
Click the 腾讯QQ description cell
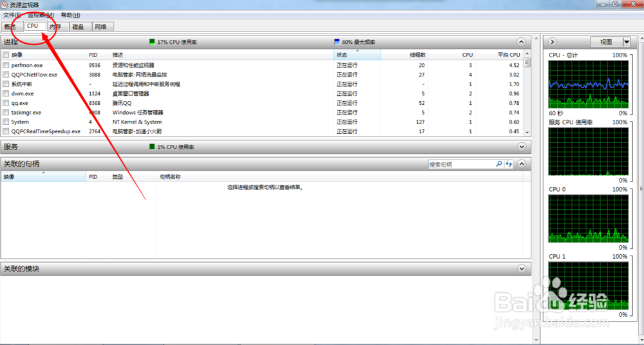[x=122, y=103]
